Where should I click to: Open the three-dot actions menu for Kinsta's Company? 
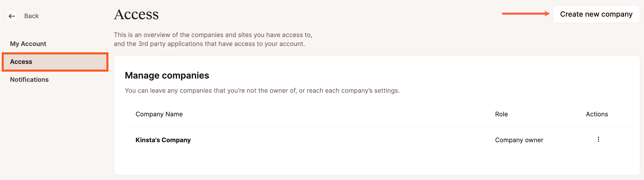click(598, 139)
